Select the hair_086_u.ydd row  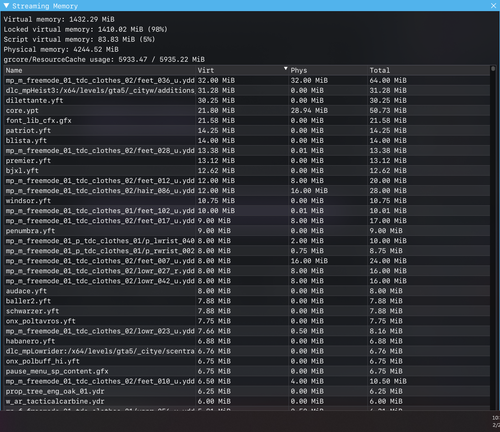pyautogui.click(x=247, y=190)
